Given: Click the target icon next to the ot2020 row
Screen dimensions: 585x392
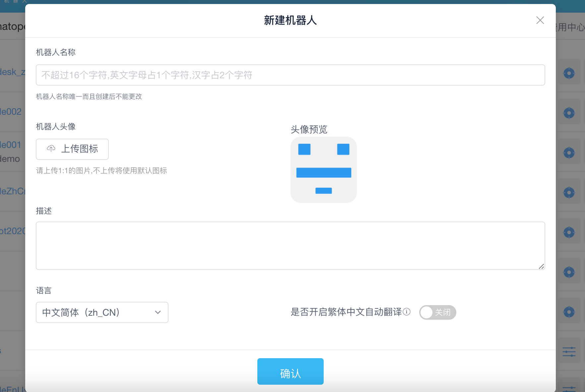Looking at the screenshot, I should 569,231.
